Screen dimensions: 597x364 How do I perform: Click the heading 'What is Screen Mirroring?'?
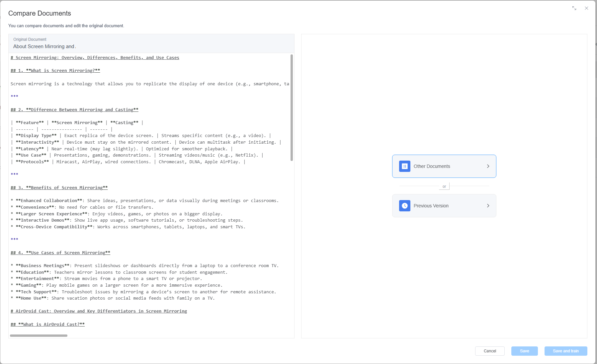point(55,71)
